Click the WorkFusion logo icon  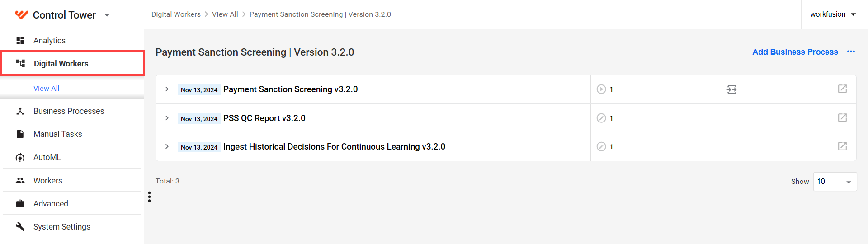[x=21, y=15]
